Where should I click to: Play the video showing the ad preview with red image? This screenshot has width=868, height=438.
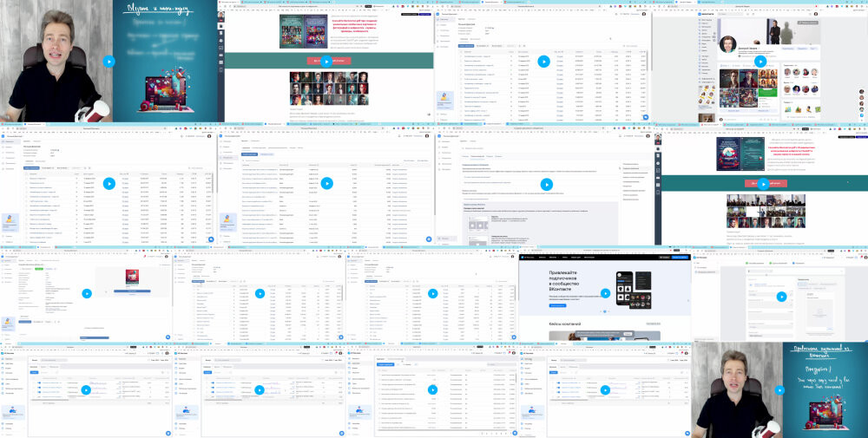[x=87, y=294]
